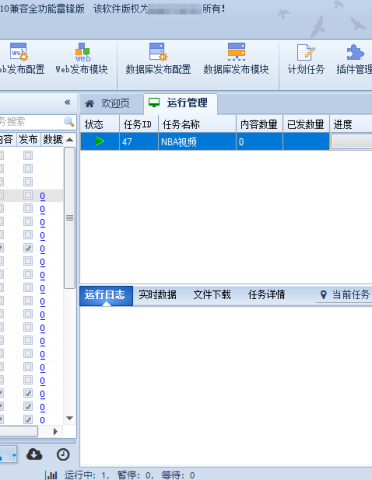This screenshot has width=372, height=480.
Task: Collapse the left panel with double chevron
Action: [67, 102]
